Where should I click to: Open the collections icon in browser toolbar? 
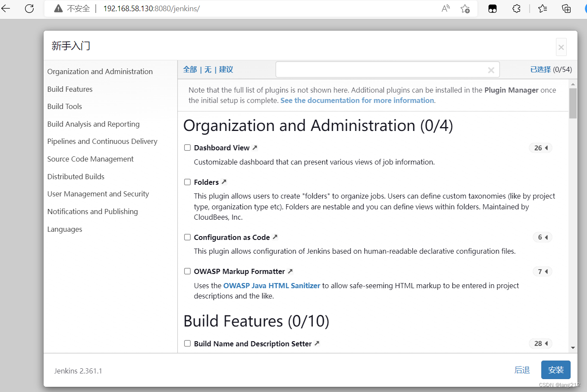(566, 9)
